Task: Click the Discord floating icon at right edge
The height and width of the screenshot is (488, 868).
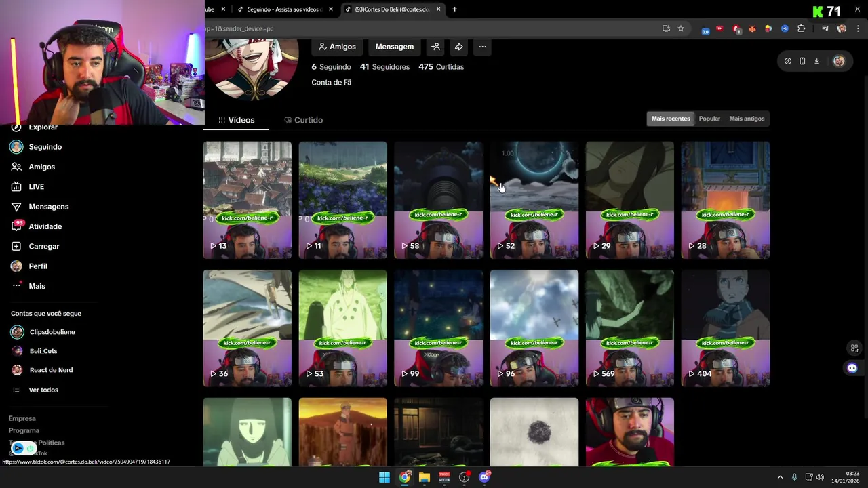Action: click(x=852, y=368)
